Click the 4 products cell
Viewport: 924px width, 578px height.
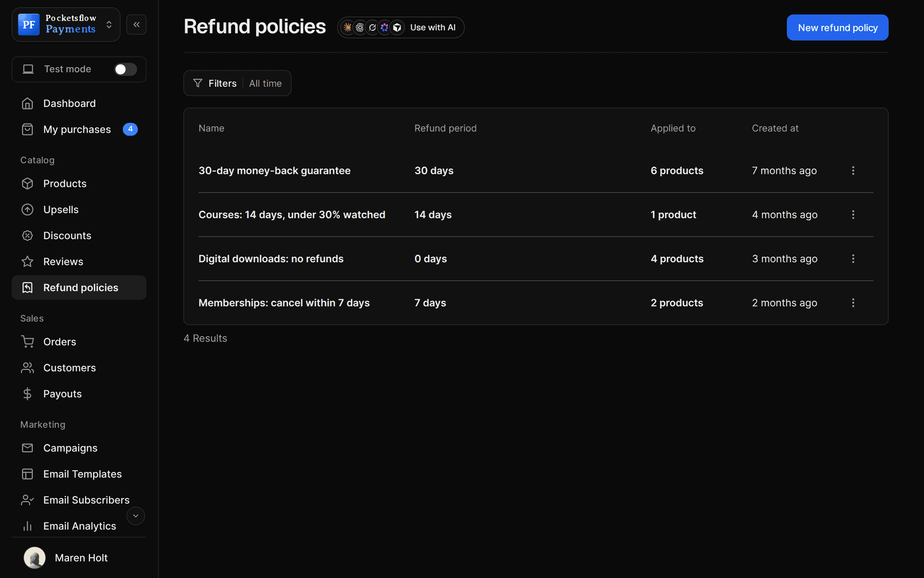tap(677, 259)
